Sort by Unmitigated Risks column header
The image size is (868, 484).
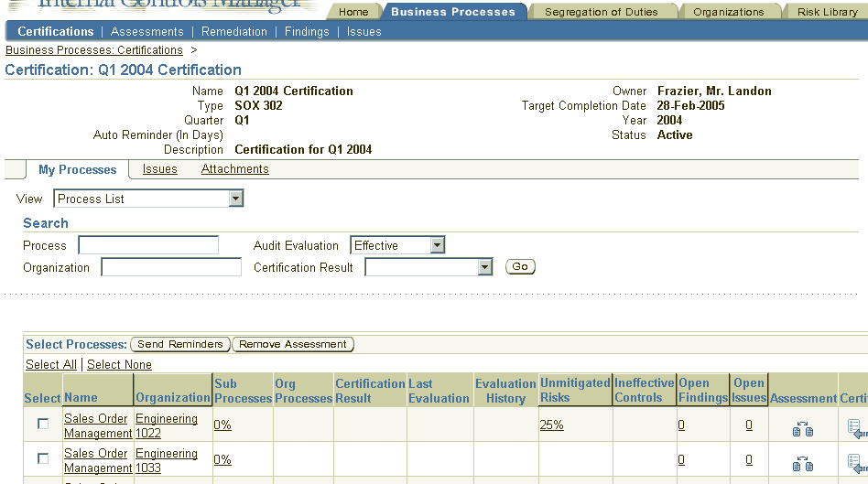click(575, 390)
